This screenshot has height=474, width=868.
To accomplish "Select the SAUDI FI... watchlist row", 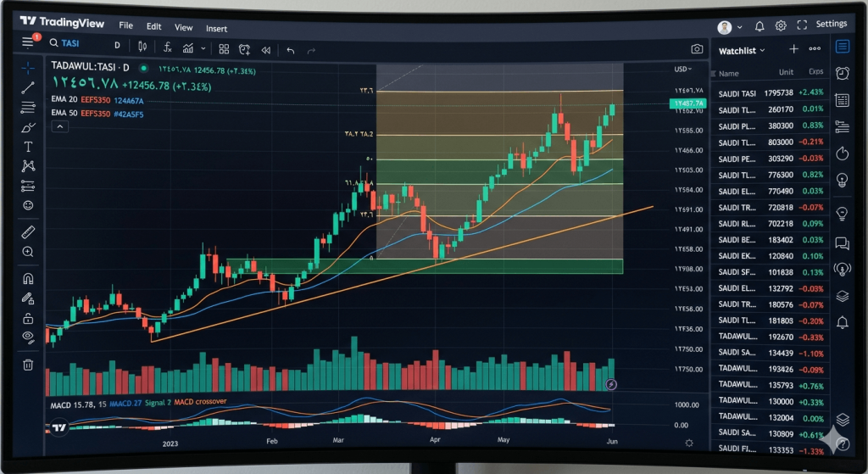I will pos(770,450).
